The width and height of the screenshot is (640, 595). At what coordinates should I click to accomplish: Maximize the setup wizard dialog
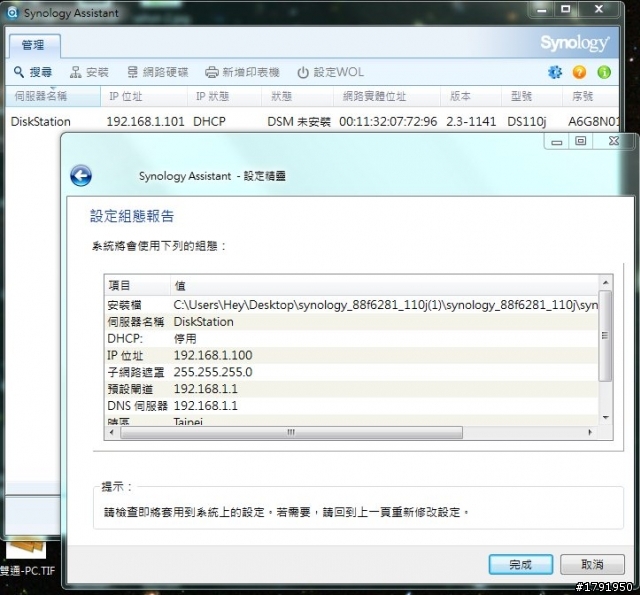581,141
